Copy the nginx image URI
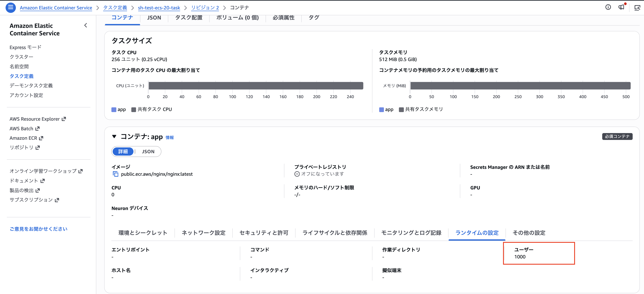Viewport: 644px width, 294px height. pyautogui.click(x=115, y=174)
